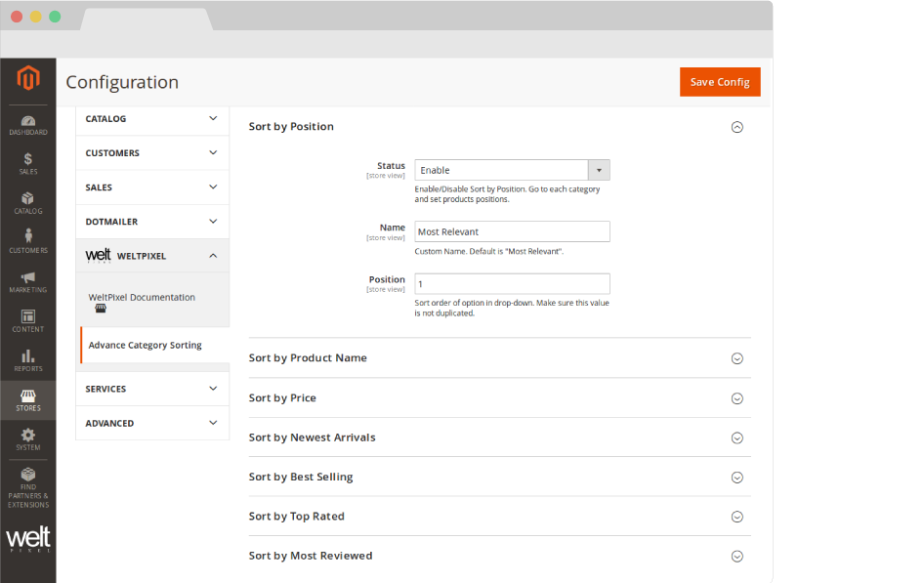The image size is (924, 583).
Task: Open the Reports sidebar icon
Action: pos(28,359)
